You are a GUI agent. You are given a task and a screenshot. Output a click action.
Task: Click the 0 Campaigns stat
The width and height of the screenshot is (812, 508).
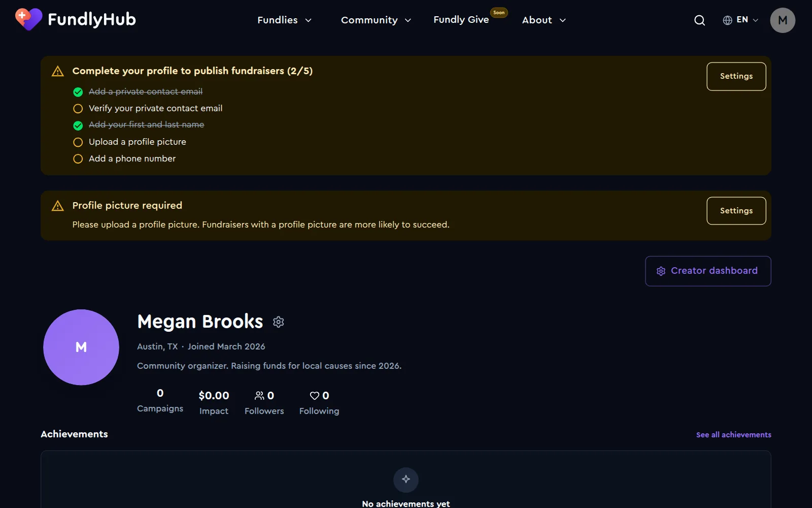[x=160, y=400]
